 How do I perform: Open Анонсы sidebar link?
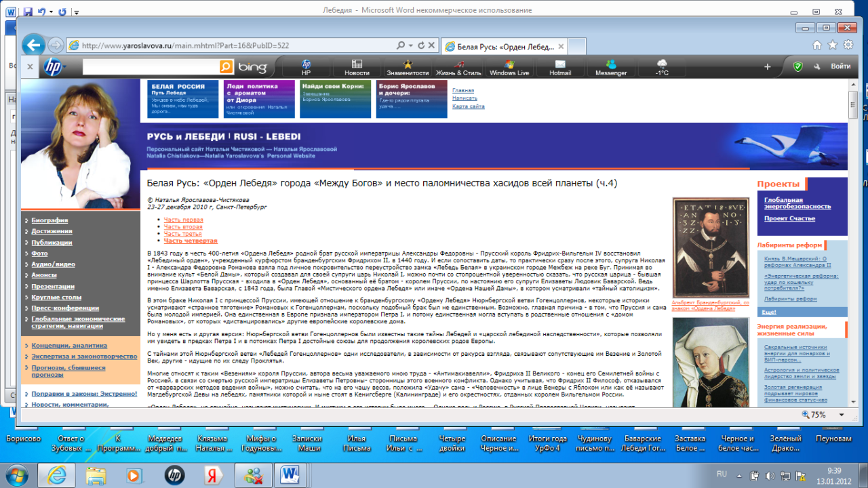pyautogui.click(x=44, y=275)
